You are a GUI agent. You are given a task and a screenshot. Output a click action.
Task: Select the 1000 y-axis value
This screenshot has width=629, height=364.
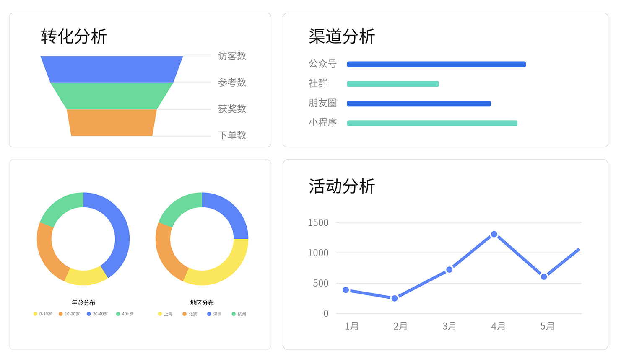click(318, 253)
